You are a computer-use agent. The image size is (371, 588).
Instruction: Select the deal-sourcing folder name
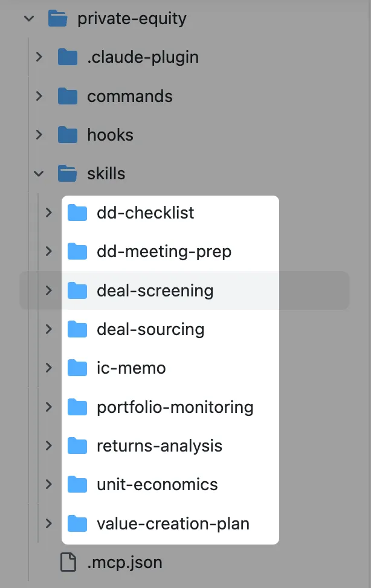(150, 329)
